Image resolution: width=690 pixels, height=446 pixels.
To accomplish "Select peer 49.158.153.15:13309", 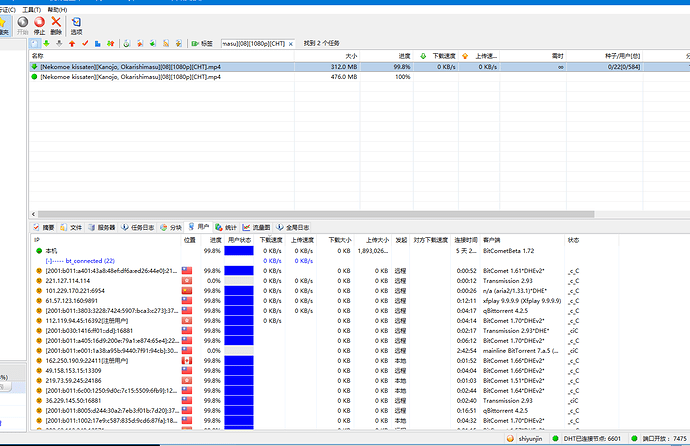I will coord(325,371).
